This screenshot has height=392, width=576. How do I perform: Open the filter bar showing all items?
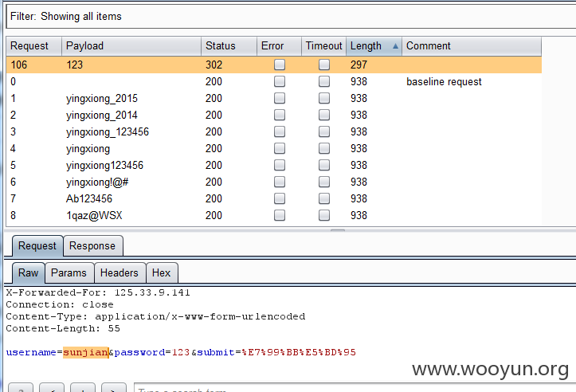pos(291,17)
